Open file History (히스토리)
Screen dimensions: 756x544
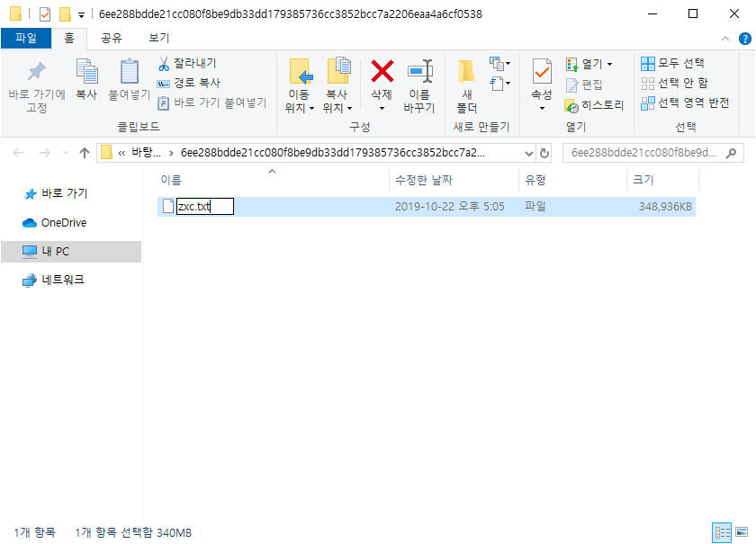595,105
